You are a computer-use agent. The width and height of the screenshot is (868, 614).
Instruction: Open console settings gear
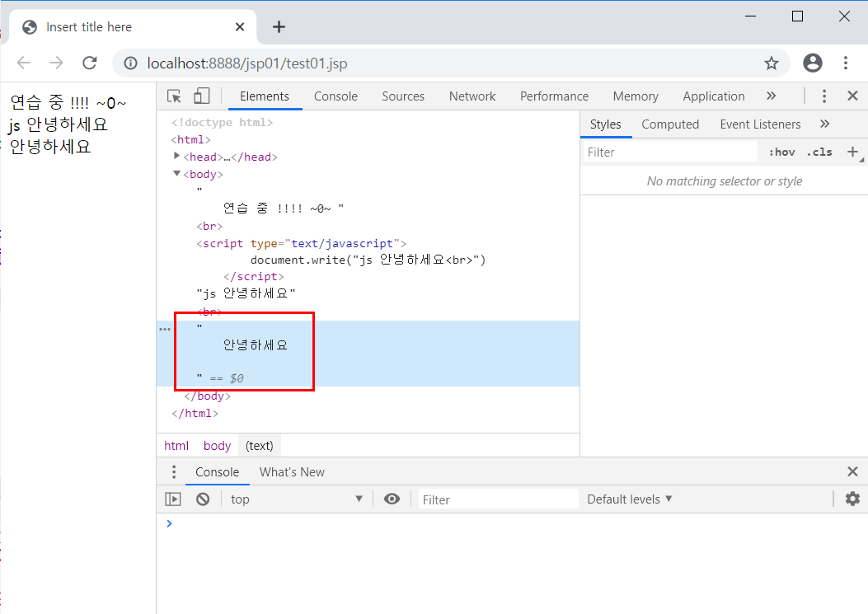852,499
